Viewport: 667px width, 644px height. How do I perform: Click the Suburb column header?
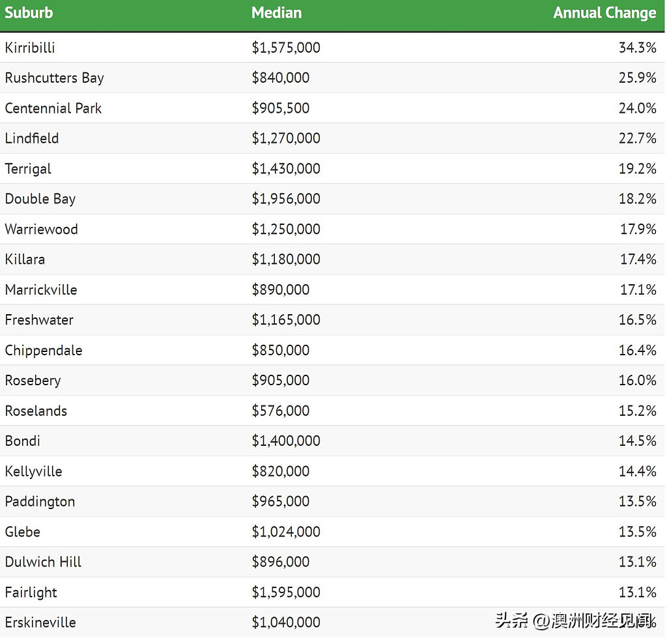29,13
